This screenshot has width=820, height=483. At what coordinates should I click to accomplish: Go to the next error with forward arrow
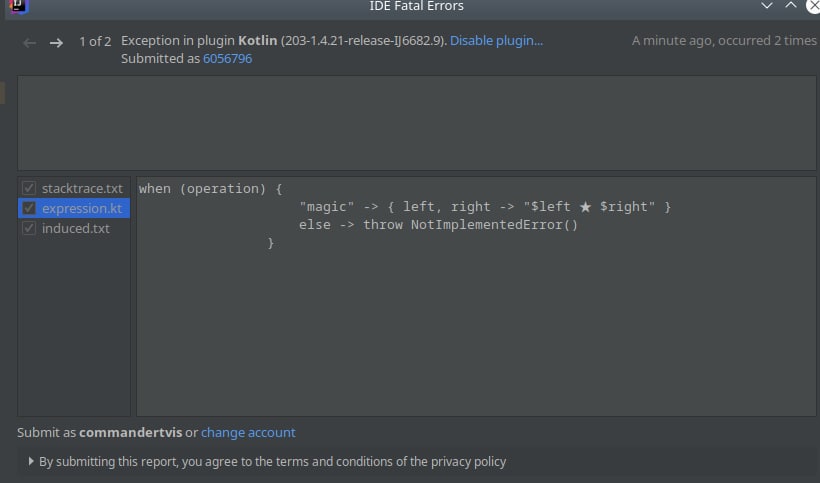[x=57, y=42]
